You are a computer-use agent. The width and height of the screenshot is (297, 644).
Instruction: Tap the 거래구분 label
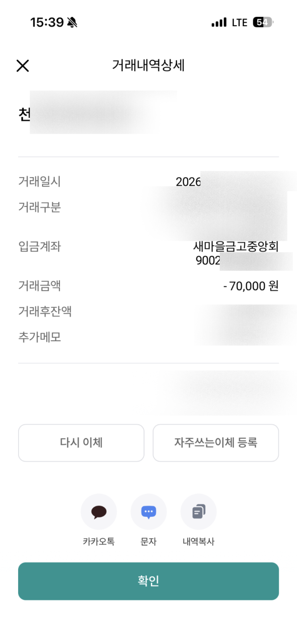[x=40, y=207]
